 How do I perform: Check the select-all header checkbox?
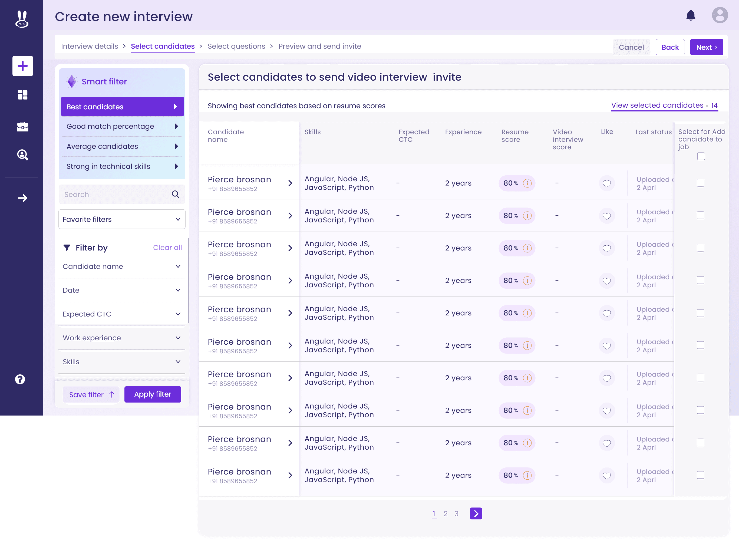(701, 156)
